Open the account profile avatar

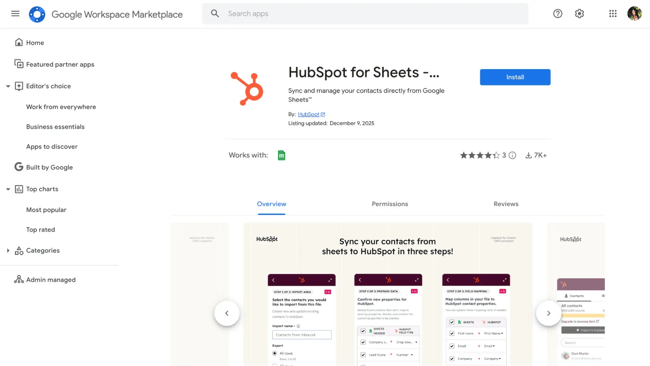click(634, 14)
